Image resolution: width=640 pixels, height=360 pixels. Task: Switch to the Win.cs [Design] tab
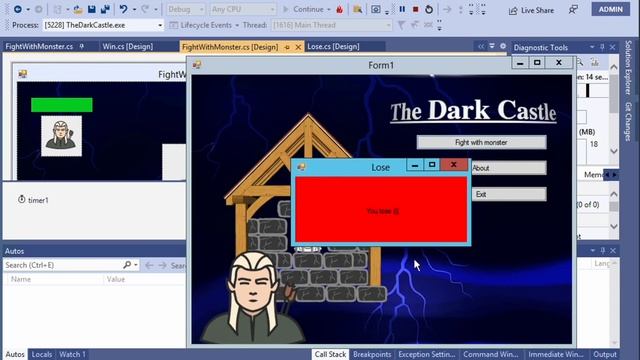coord(128,47)
